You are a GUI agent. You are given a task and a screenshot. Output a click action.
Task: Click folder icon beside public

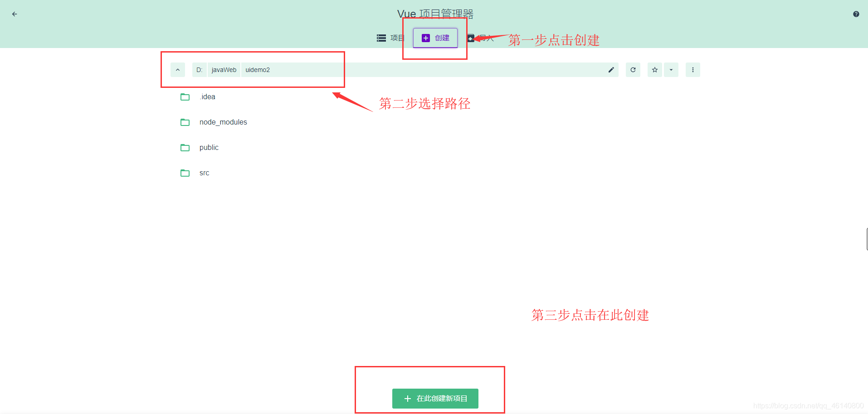[x=185, y=148]
